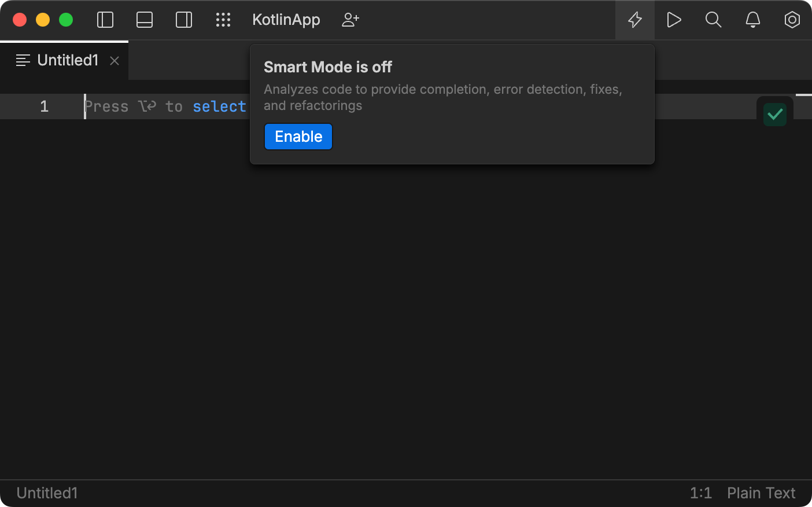The width and height of the screenshot is (812, 507).
Task: Click the green checkmark status icon
Action: [774, 113]
